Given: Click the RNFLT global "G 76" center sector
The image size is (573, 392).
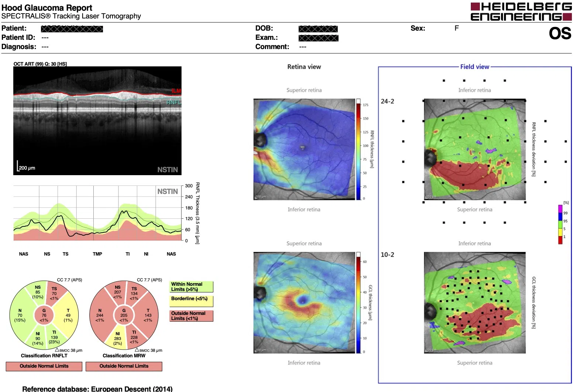Looking at the screenshot, I should [x=44, y=315].
